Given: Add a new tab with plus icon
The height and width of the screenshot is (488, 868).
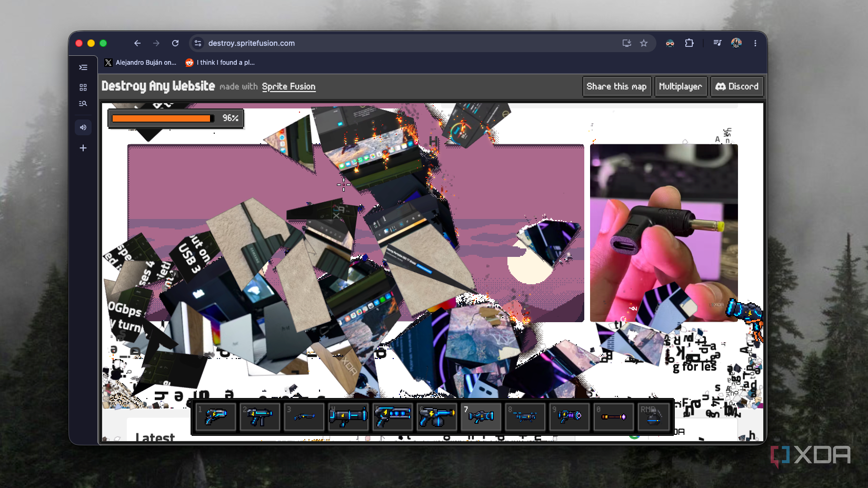Looking at the screenshot, I should (83, 148).
